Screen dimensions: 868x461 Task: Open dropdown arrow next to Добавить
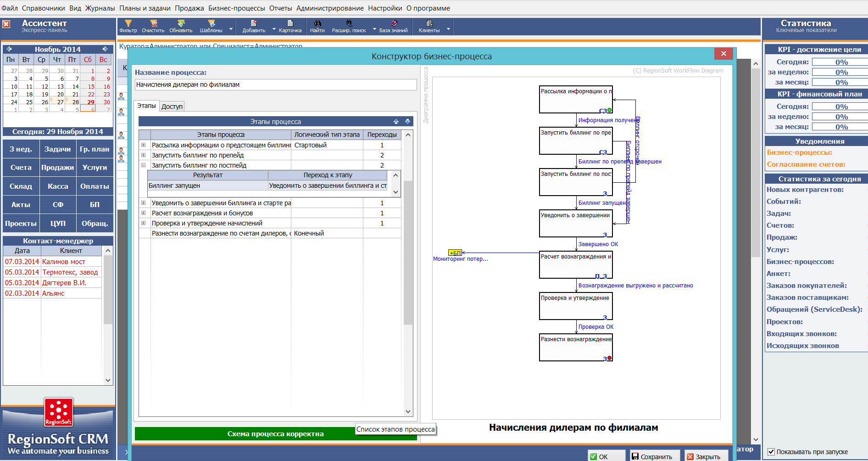pos(274,29)
